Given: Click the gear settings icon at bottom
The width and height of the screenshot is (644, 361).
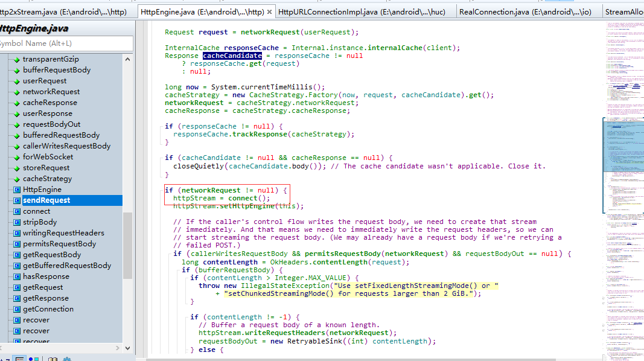Looking at the screenshot, I should pos(67,359).
